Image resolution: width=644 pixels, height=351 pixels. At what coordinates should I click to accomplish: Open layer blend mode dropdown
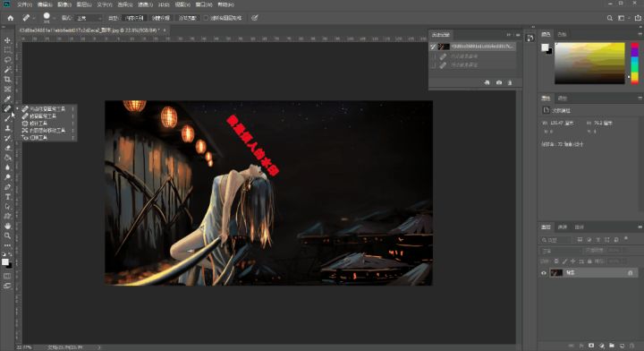coord(561,251)
